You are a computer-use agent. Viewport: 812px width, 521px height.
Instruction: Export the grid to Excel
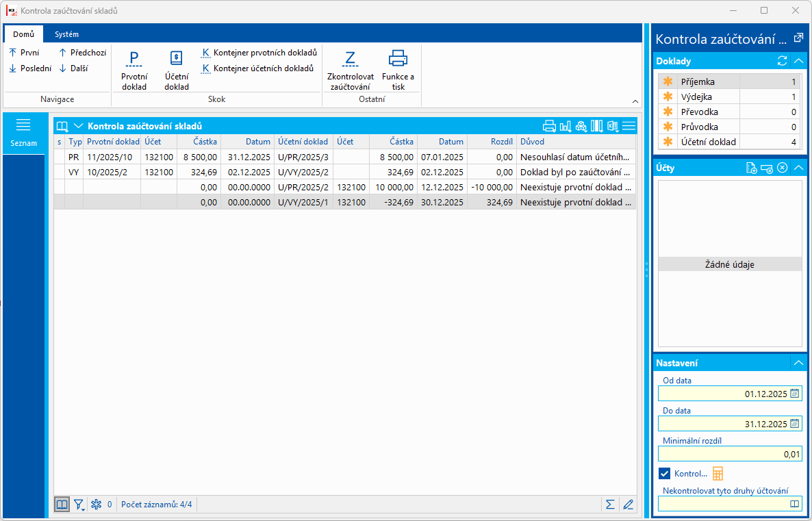pos(613,126)
